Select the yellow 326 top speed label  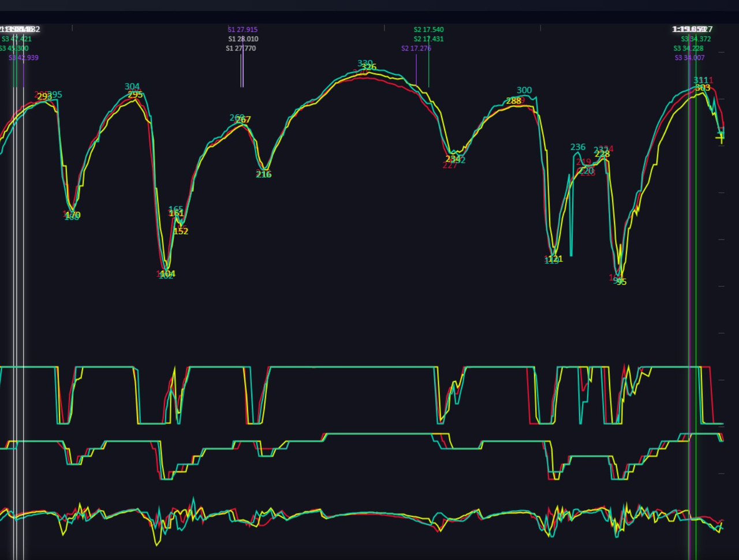[x=369, y=67]
